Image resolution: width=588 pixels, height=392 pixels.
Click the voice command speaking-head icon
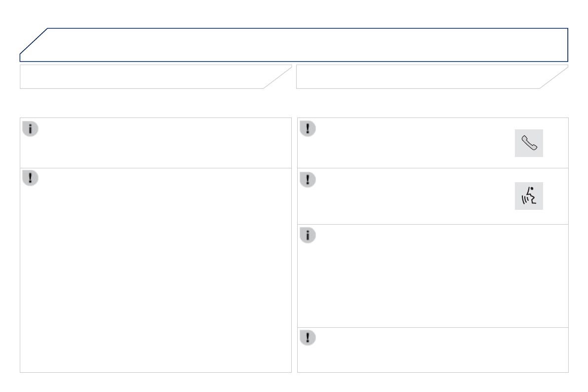529,196
